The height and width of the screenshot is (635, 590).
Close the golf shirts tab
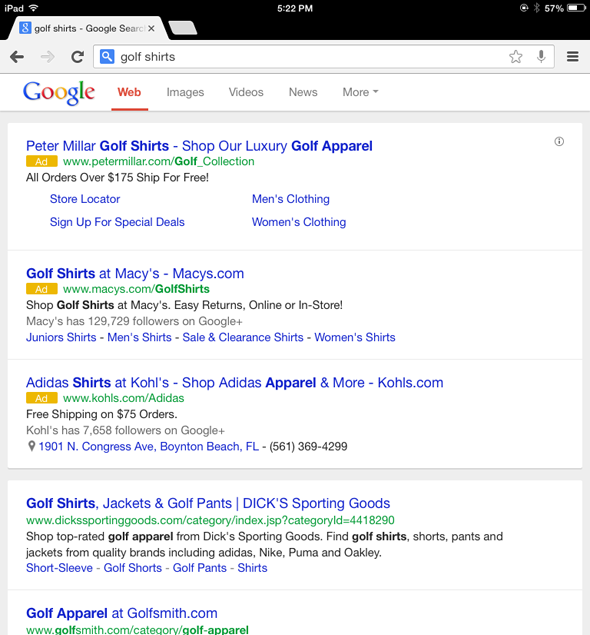[151, 28]
